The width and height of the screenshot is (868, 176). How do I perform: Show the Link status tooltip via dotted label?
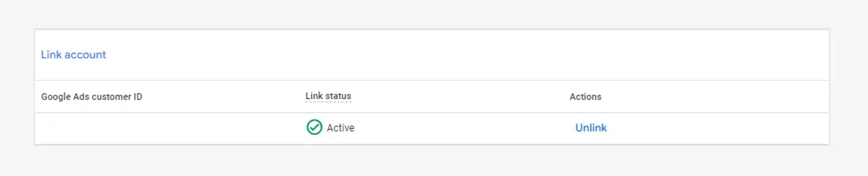(328, 96)
